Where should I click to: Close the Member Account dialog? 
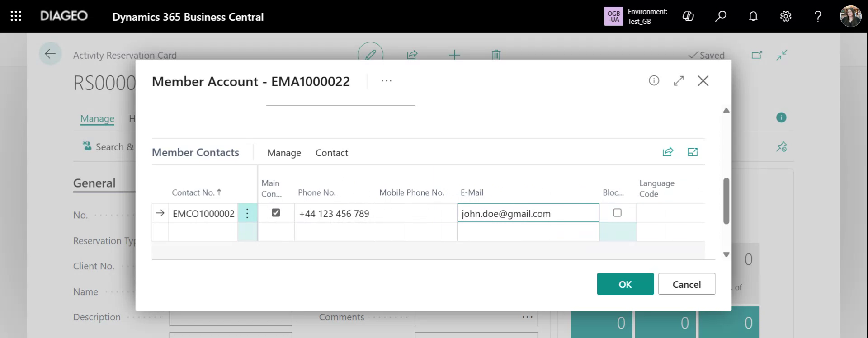(x=703, y=80)
